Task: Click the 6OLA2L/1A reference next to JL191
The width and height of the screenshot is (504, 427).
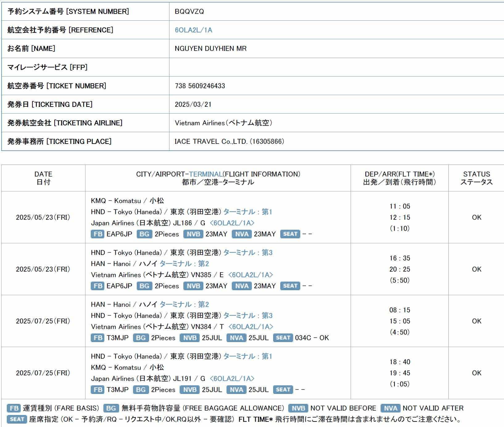Action: click(x=232, y=379)
